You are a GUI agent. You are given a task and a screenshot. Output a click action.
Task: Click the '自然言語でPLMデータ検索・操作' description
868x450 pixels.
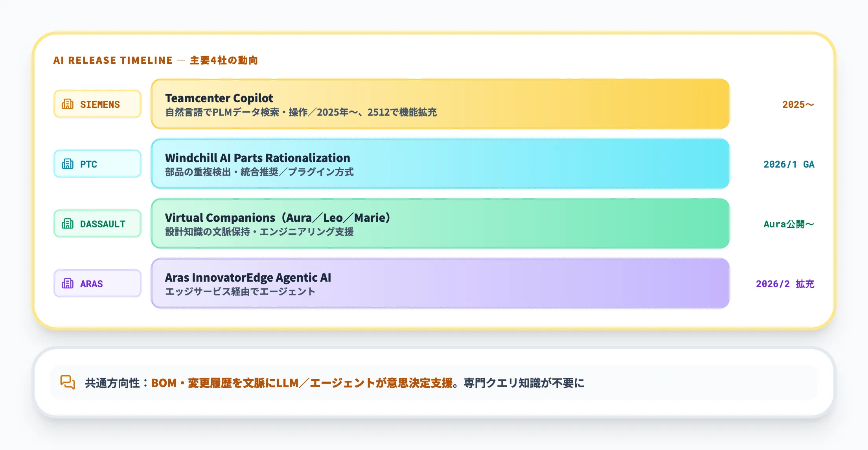coord(236,112)
